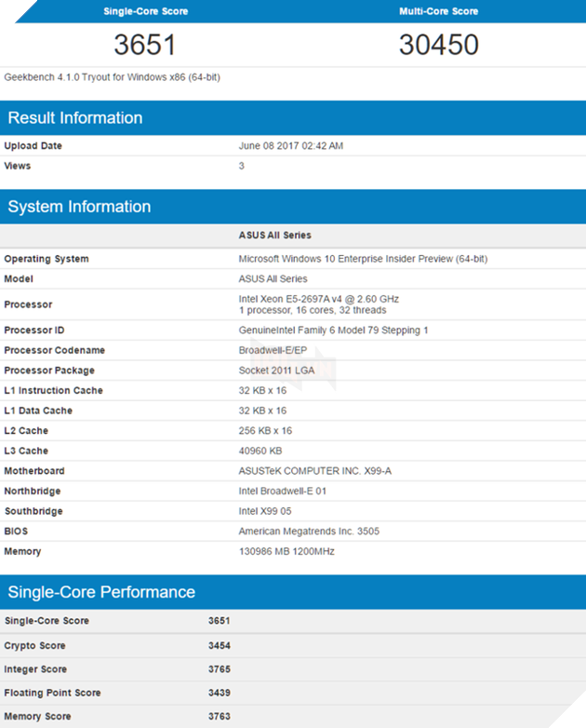The width and height of the screenshot is (586, 728).
Task: Click the Memory Score label
Action: tap(37, 717)
